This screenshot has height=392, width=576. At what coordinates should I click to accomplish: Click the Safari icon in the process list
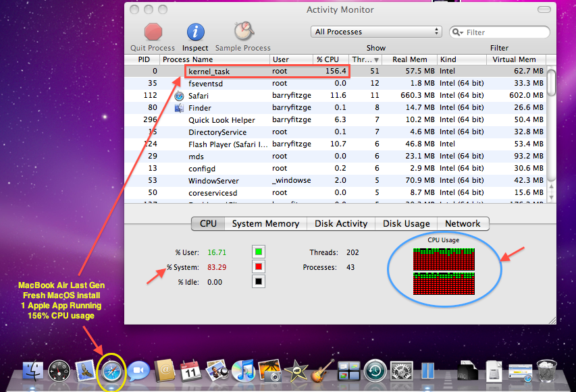[x=179, y=96]
